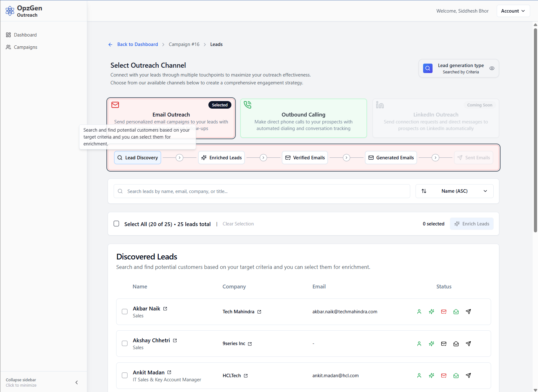The width and height of the screenshot is (538, 392).
Task: Click Ankit Madan's red envelope status icon
Action: (x=444, y=376)
